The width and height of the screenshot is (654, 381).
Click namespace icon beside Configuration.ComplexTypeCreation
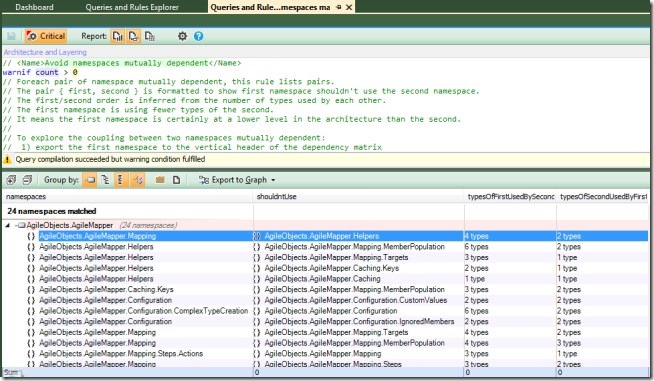point(31,311)
